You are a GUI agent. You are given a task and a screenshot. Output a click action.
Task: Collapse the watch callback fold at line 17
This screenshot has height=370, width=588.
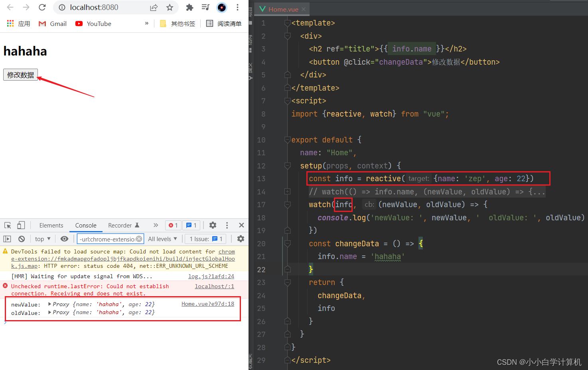click(287, 205)
